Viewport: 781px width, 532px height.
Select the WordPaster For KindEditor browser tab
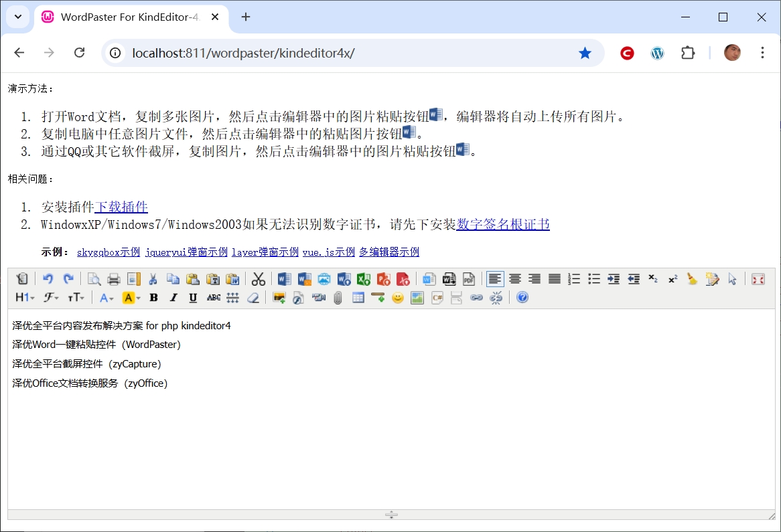click(x=127, y=17)
